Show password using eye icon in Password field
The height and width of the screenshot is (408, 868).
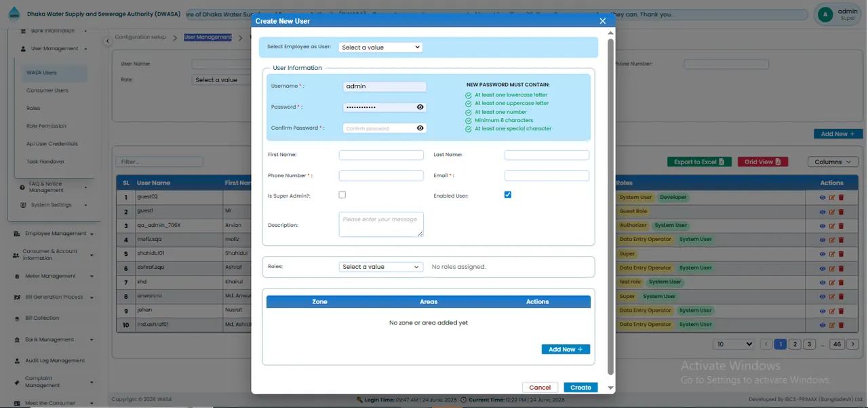420,107
